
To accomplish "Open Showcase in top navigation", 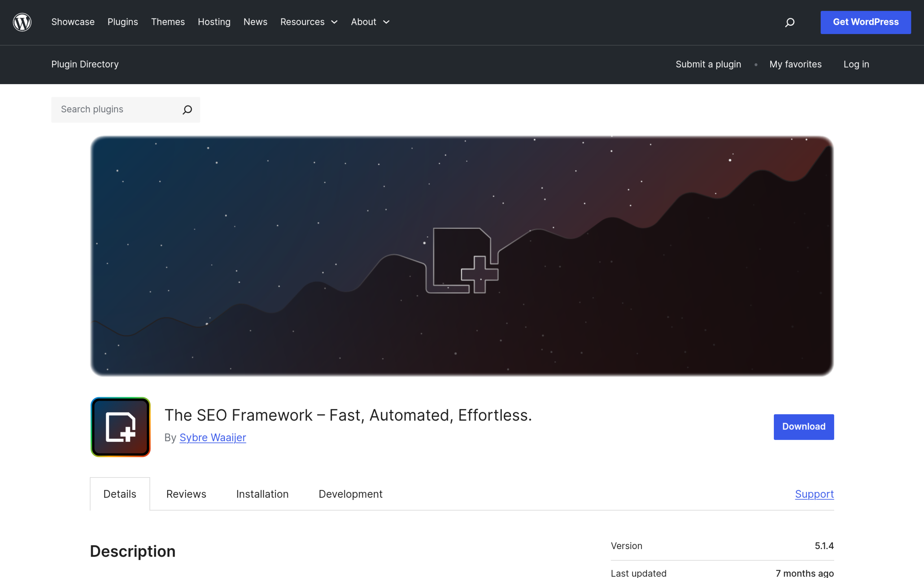I will tap(73, 22).
